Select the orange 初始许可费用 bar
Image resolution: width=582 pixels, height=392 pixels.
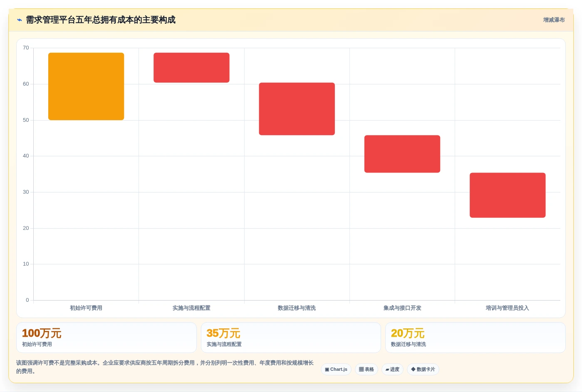click(86, 86)
